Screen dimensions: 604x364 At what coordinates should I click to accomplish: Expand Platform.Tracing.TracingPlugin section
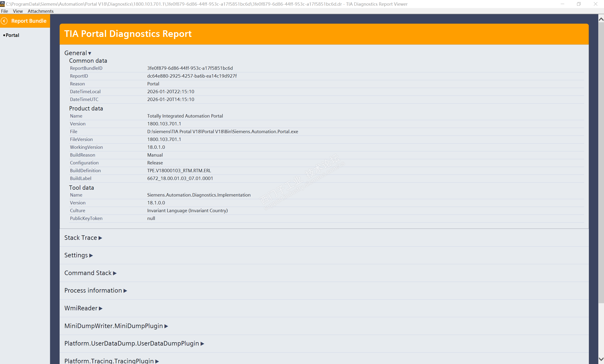111,361
